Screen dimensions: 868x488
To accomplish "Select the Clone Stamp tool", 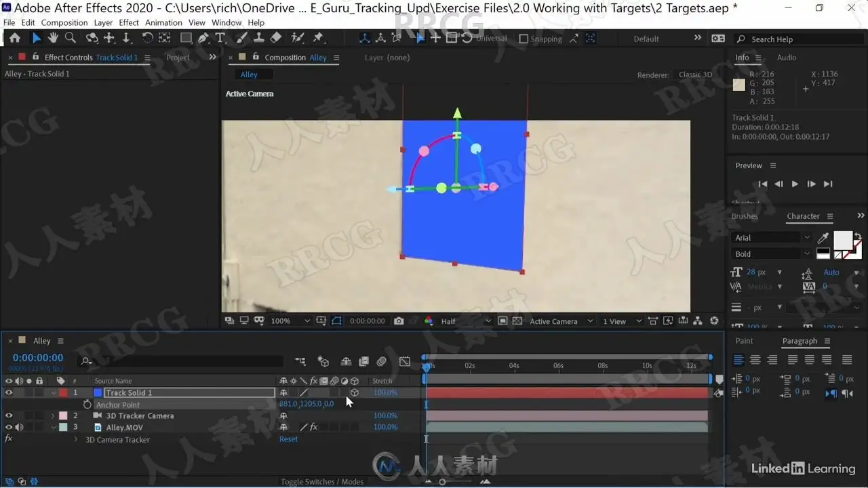I will pos(259,39).
